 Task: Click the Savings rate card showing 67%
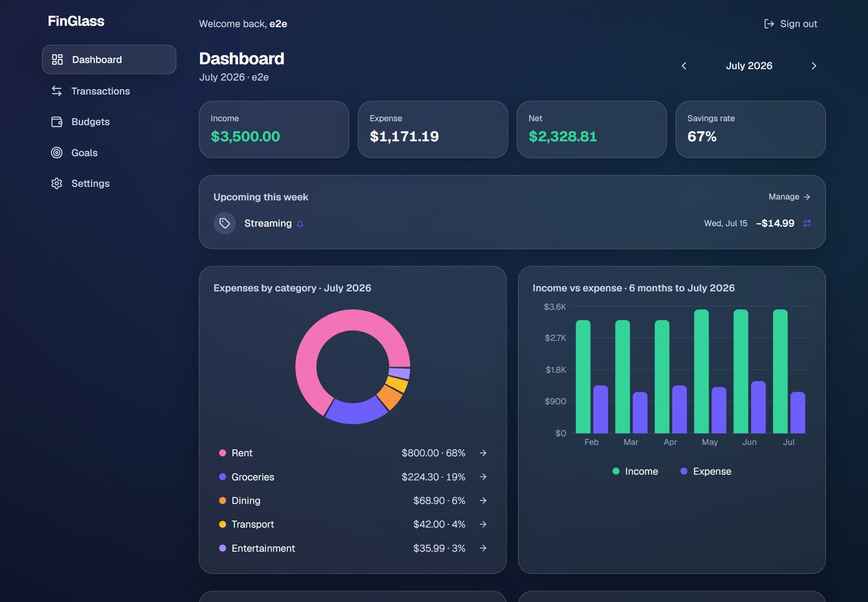click(750, 129)
